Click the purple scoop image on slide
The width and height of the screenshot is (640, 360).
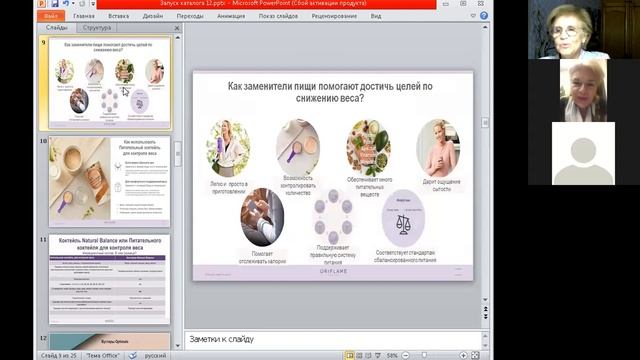(298, 147)
